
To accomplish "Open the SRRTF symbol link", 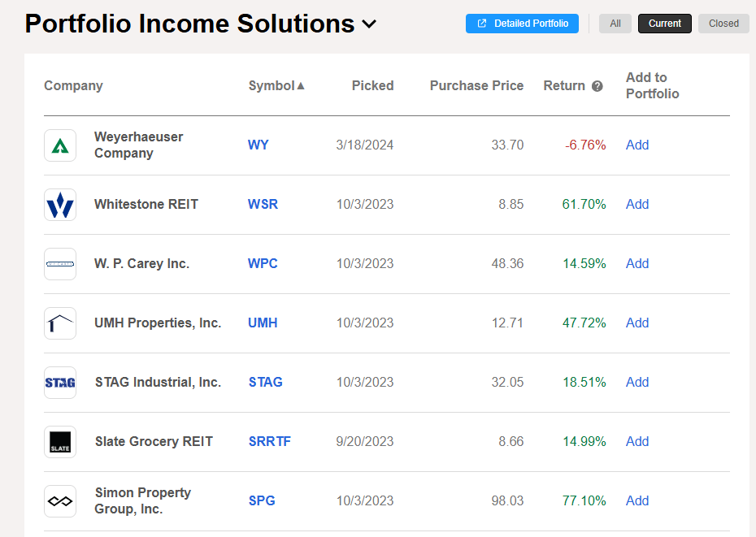I will 270,442.
